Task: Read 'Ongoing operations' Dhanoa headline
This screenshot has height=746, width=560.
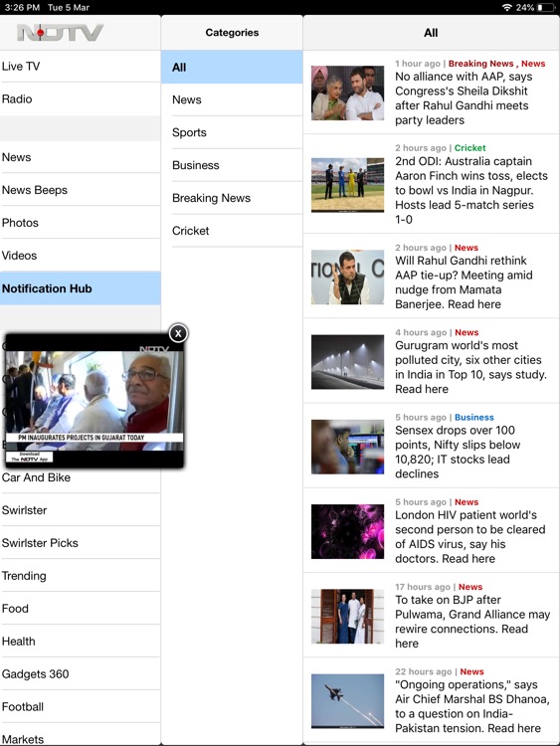Action: coord(472,706)
